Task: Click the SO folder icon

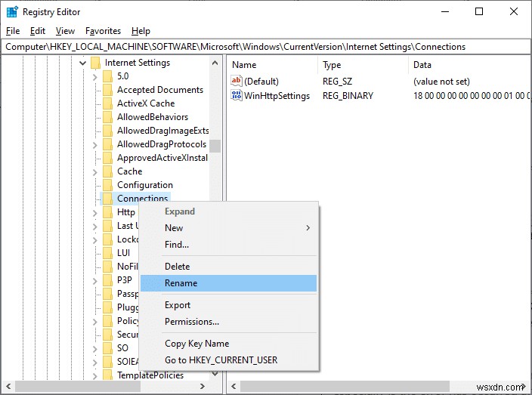Action: pyautogui.click(x=107, y=348)
